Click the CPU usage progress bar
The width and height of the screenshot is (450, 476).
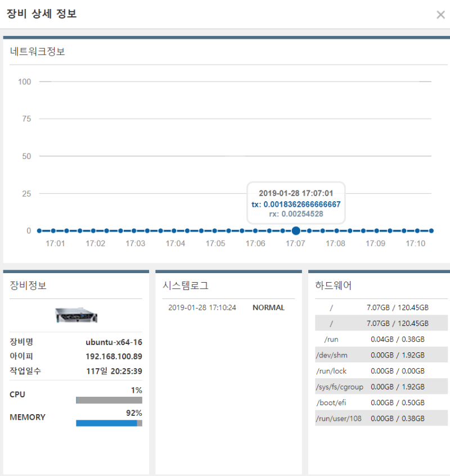click(x=108, y=399)
